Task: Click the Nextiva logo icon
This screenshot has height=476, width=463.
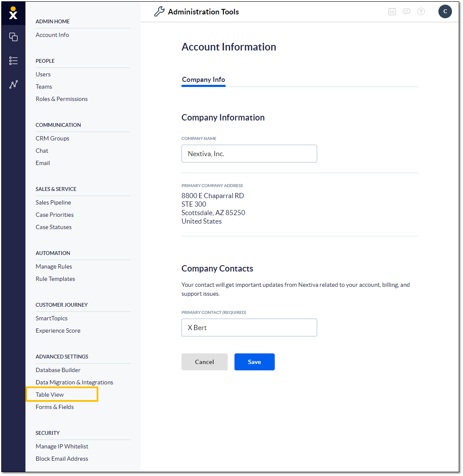Action: 13,13
